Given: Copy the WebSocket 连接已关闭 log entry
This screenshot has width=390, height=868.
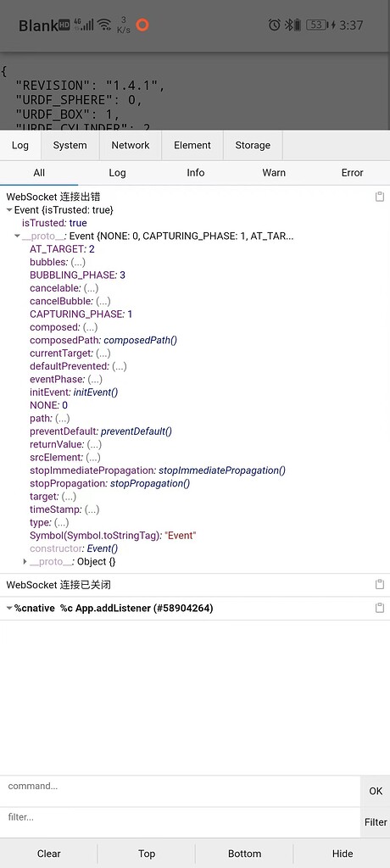Looking at the screenshot, I should (x=380, y=585).
